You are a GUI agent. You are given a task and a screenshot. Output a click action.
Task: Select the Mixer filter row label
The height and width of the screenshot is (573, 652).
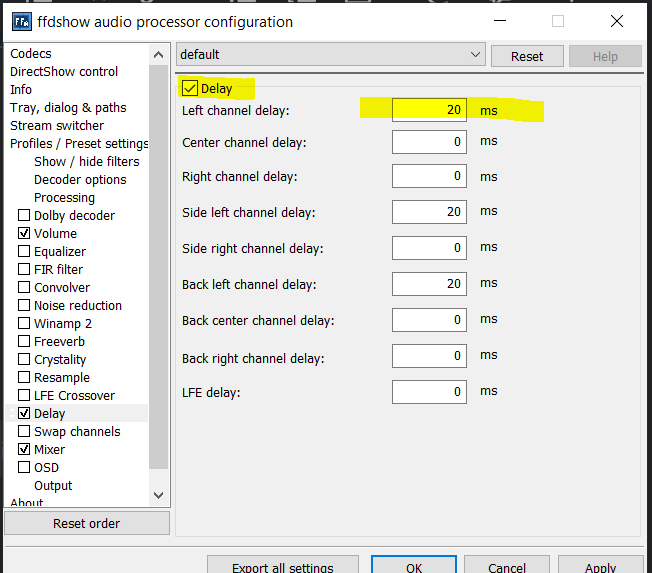pos(49,450)
